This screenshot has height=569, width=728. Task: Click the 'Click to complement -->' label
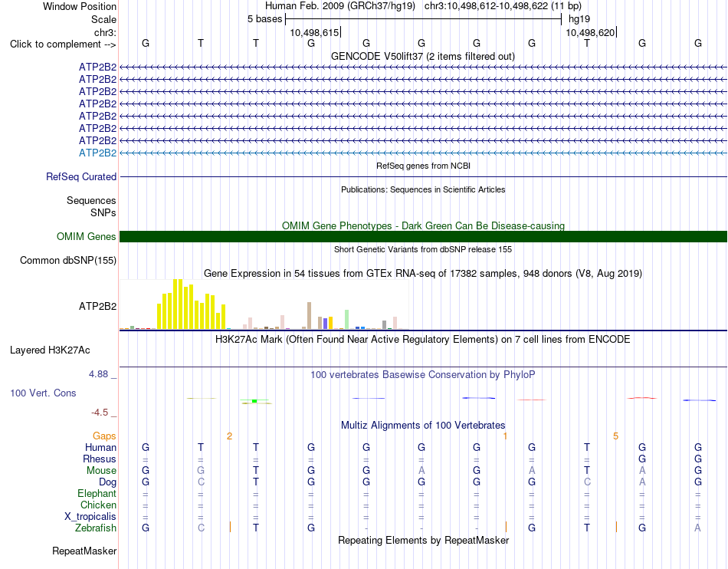63,44
